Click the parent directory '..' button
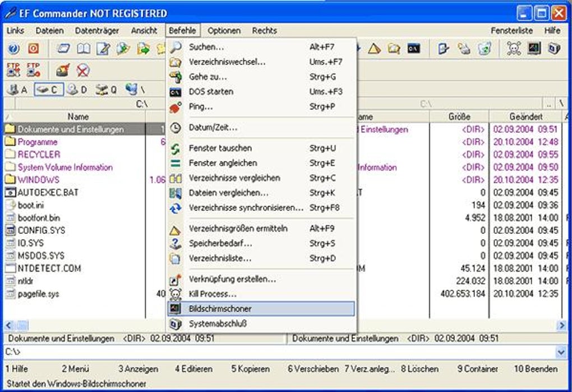572x392 pixels. pos(548,104)
